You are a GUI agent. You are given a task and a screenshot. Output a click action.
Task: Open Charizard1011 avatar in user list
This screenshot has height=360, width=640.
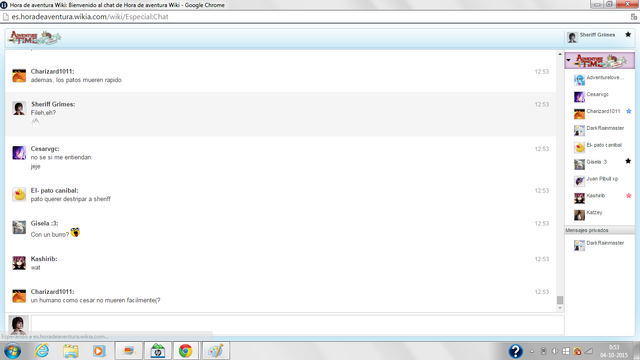coord(579,113)
